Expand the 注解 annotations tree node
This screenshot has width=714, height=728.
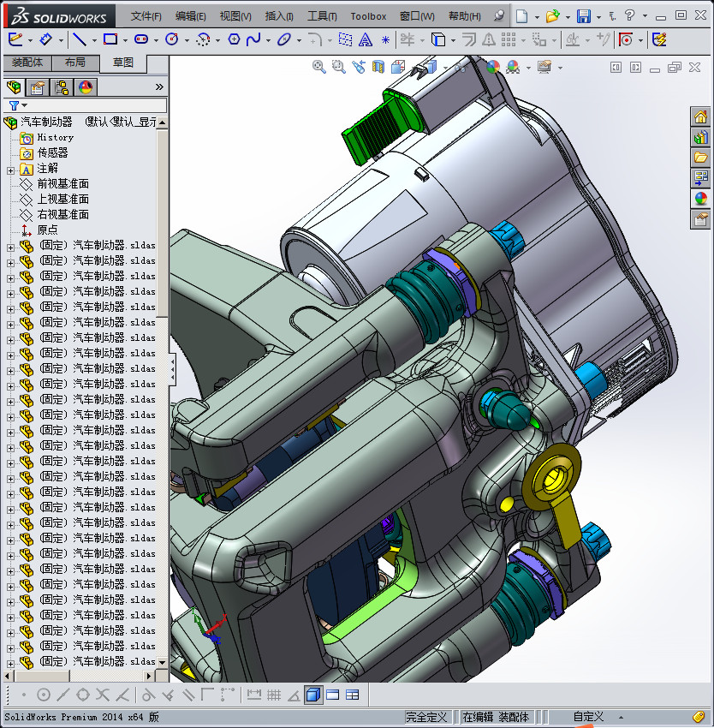(10, 169)
